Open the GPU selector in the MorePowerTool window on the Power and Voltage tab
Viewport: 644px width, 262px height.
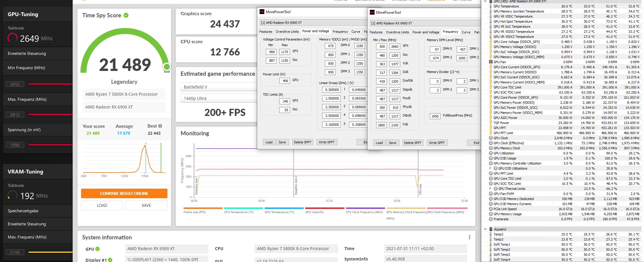[x=314, y=23]
